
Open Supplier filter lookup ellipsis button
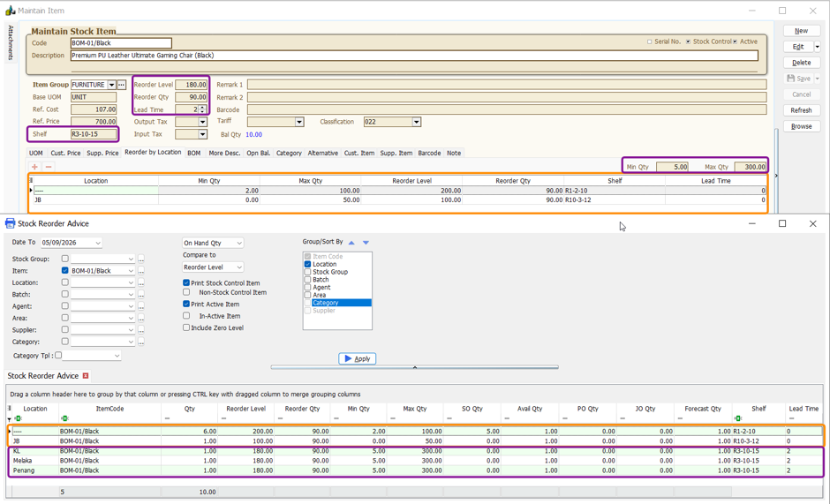[x=141, y=330]
